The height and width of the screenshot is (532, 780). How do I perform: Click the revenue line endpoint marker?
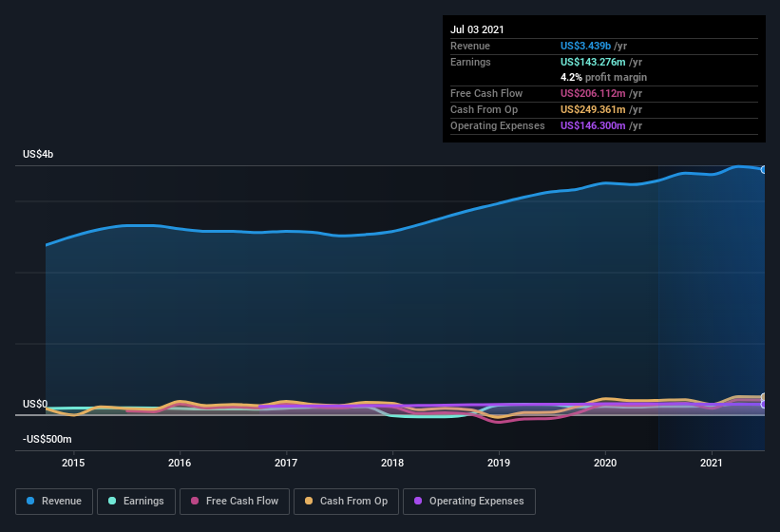pos(764,169)
